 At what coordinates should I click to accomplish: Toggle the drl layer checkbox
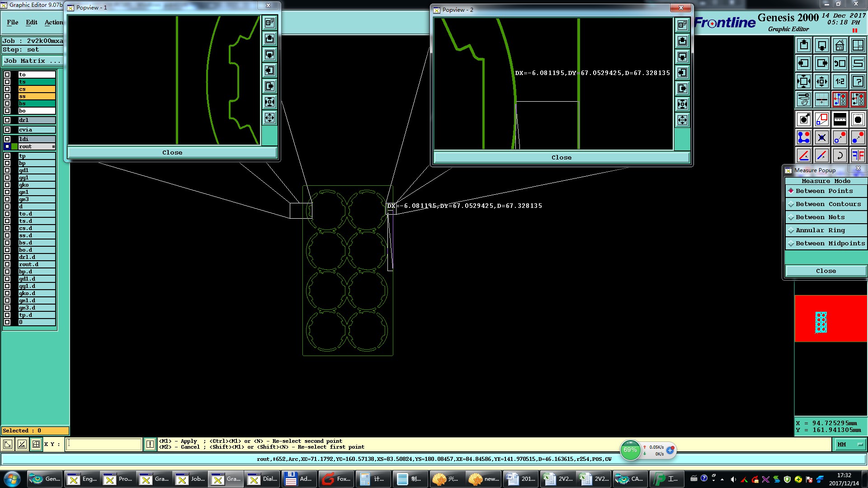click(x=7, y=120)
